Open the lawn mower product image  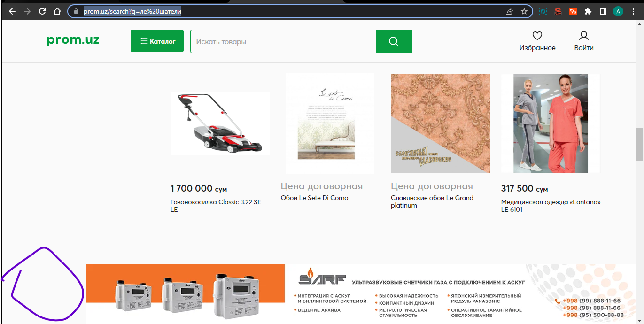[x=220, y=123]
